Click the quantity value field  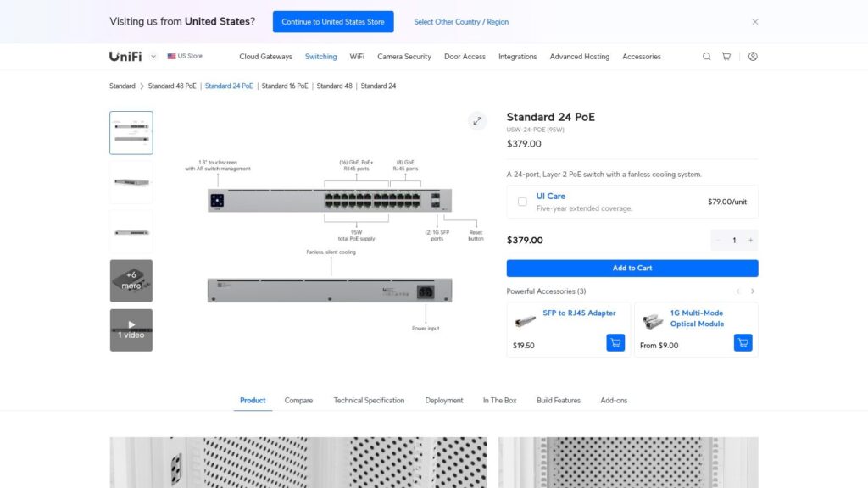735,240
